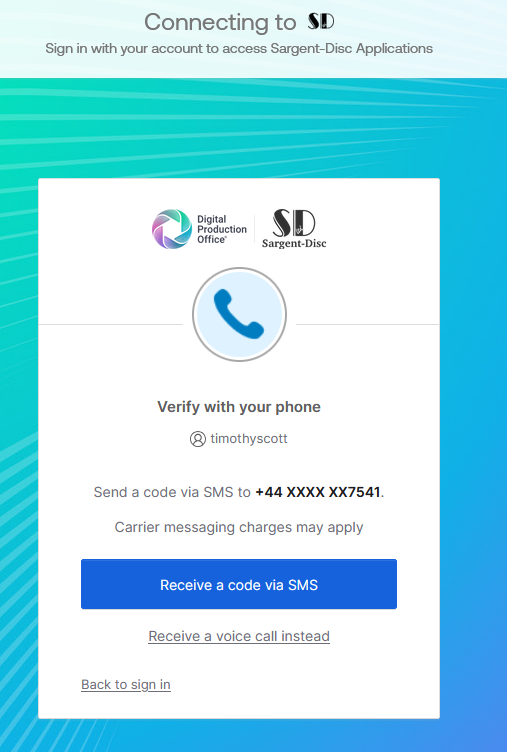Click the grey circular ring around phone

click(x=239, y=314)
